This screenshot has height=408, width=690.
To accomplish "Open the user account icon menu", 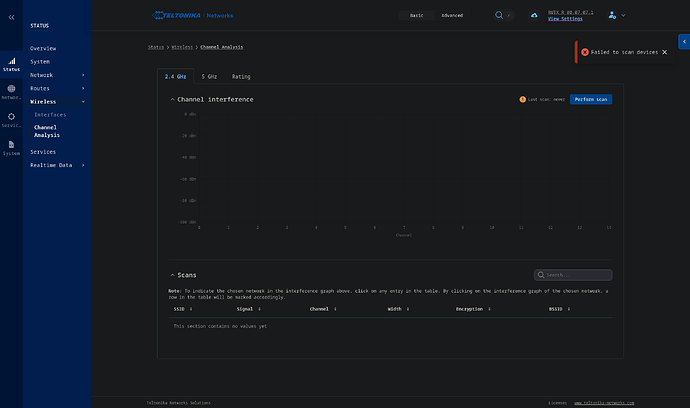I will 612,15.
